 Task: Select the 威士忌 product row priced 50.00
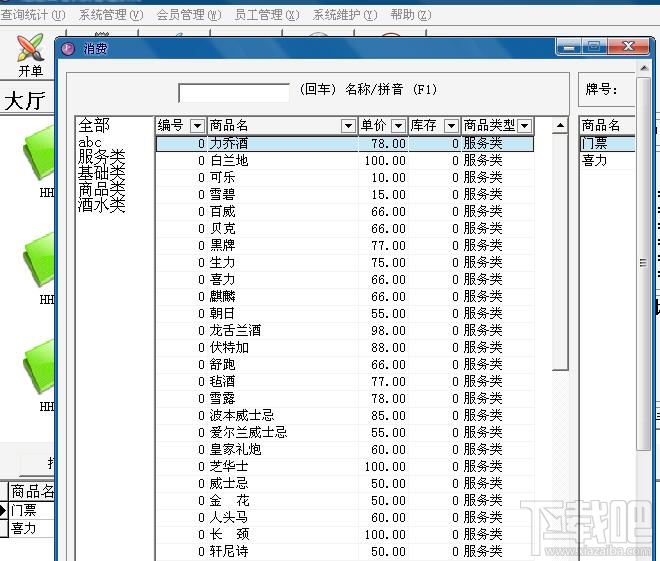[345, 484]
